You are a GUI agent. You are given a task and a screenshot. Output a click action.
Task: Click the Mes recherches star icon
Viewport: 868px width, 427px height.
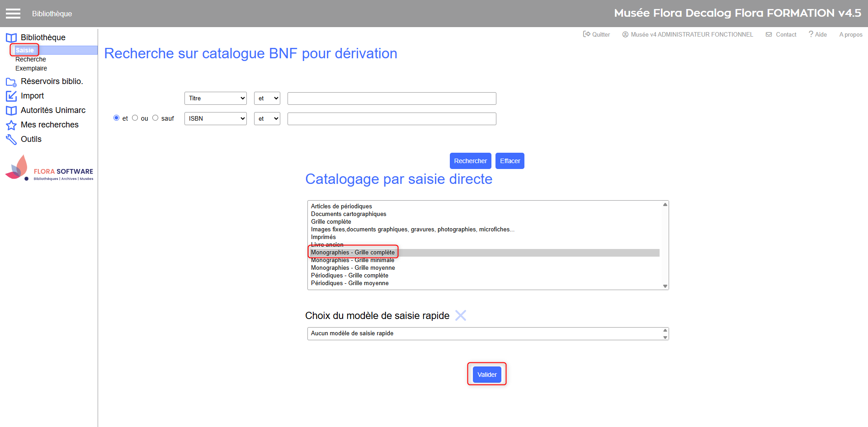tap(11, 125)
